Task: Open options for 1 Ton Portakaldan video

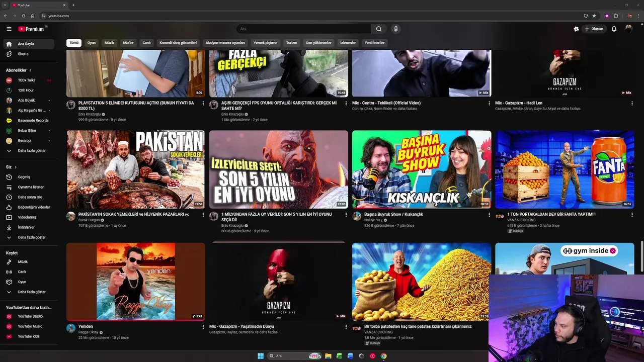Action: pyautogui.click(x=632, y=215)
